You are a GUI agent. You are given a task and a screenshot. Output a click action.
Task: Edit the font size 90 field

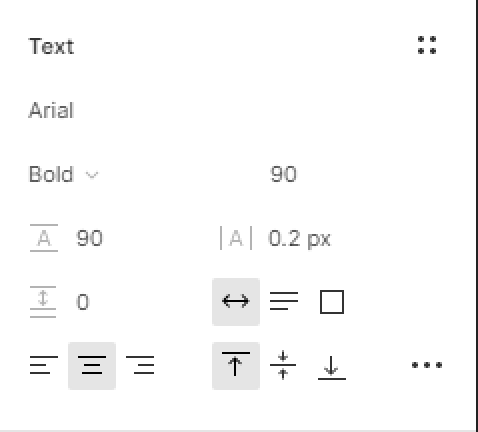pos(283,174)
